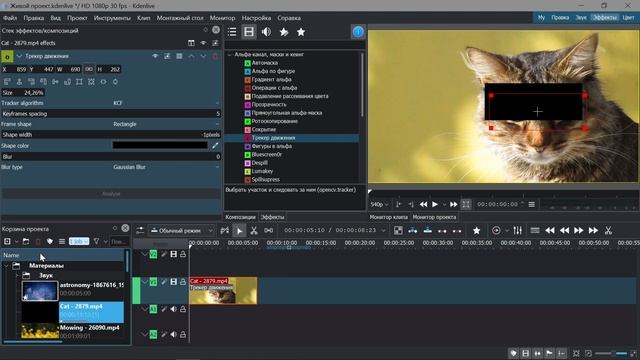Open the Инструменты menu
The image size is (640, 360).
[112, 18]
